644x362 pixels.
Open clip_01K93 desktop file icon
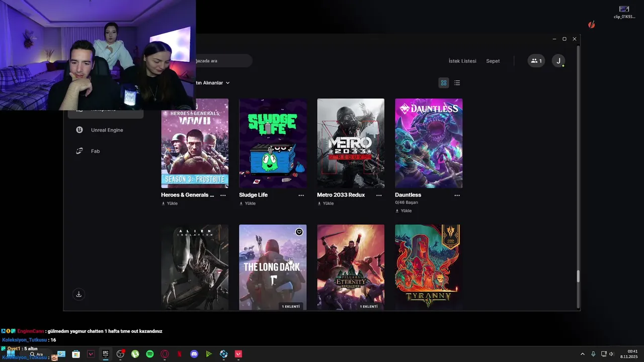(x=624, y=12)
